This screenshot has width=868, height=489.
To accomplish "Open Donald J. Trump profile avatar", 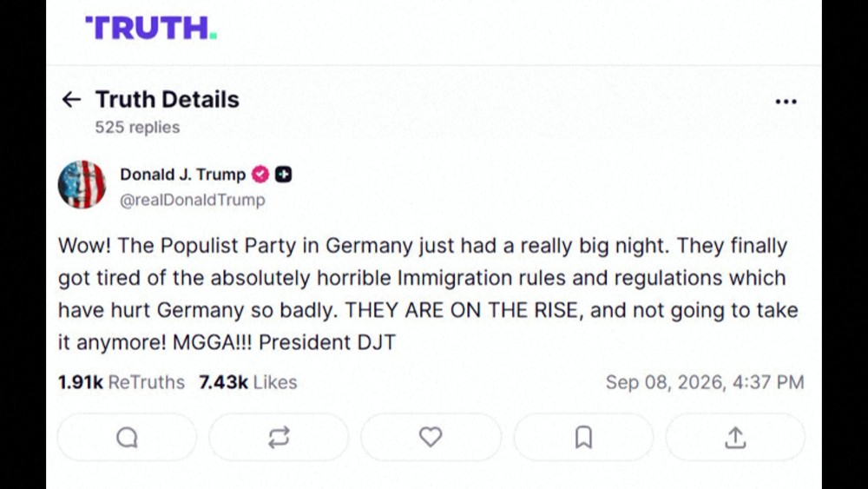I will pos(82,185).
